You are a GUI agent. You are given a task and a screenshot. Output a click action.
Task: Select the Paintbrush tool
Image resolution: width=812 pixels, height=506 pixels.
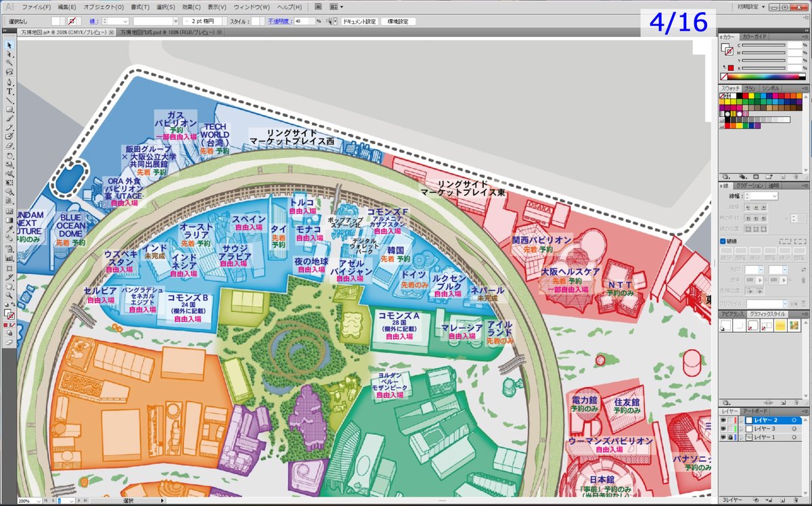tap(9, 118)
